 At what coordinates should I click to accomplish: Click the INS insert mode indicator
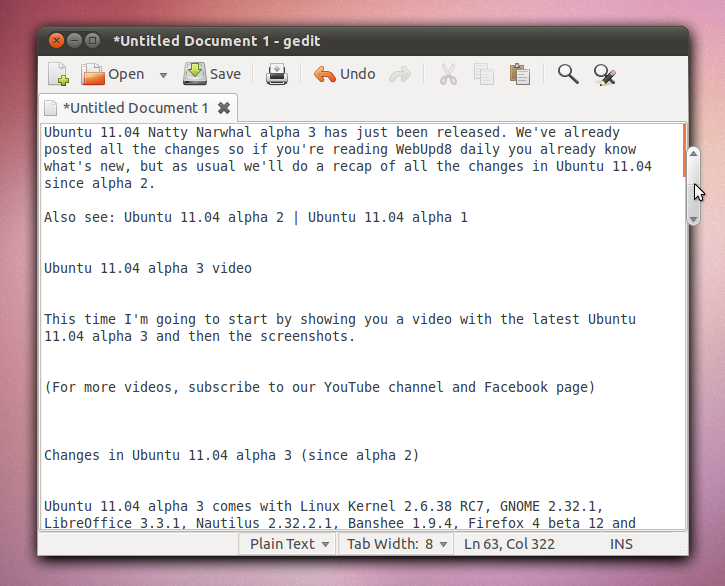pos(621,544)
